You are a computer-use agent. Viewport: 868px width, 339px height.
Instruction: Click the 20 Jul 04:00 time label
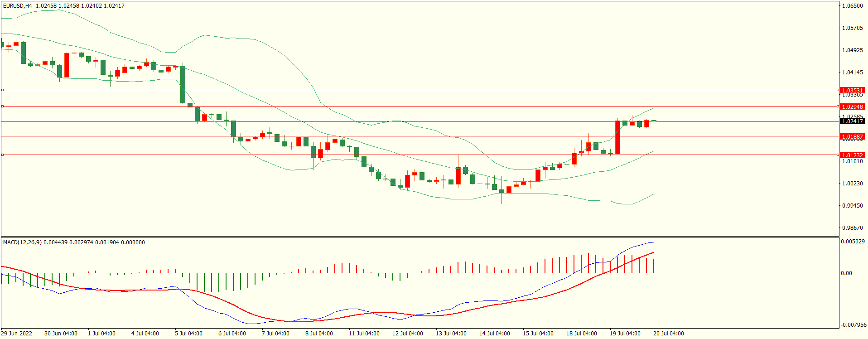click(669, 334)
